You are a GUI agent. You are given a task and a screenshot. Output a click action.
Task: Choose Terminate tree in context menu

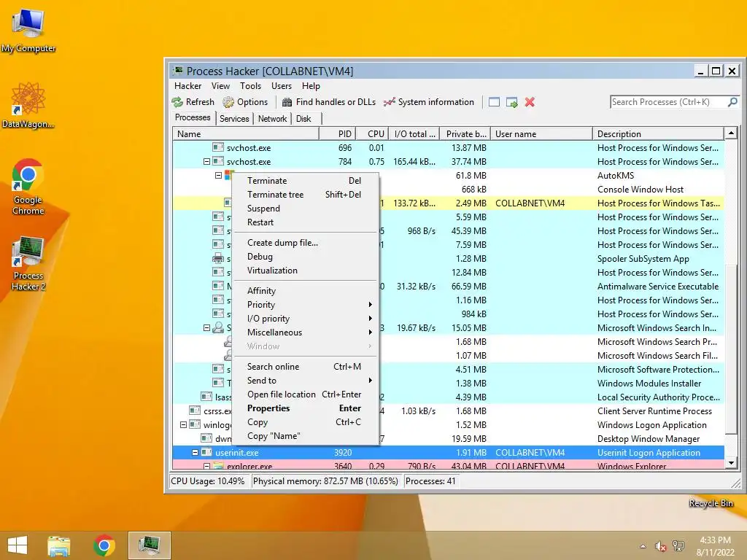(305, 194)
